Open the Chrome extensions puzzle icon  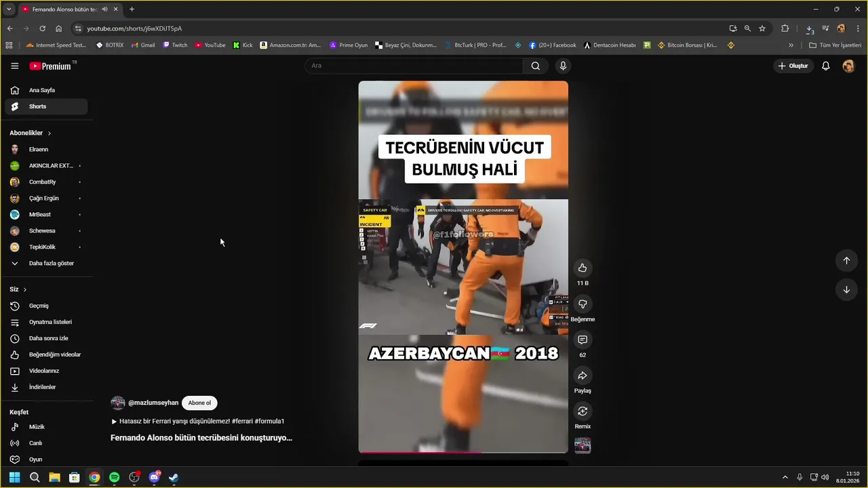click(x=785, y=28)
